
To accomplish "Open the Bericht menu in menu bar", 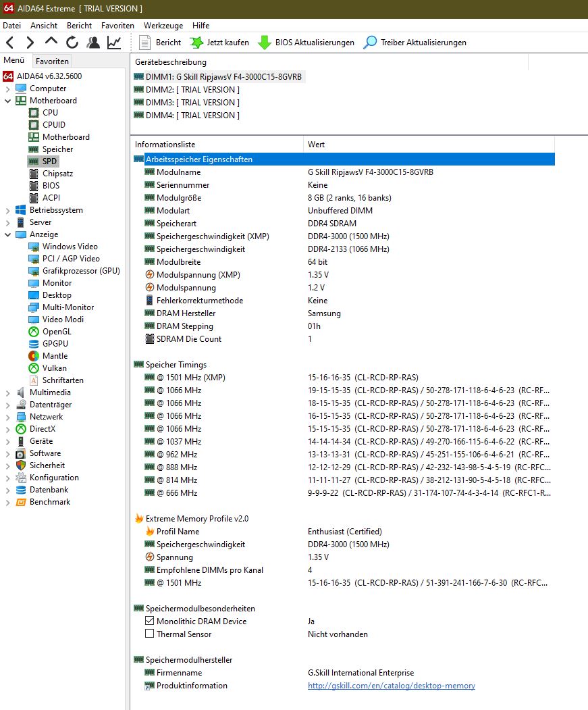I will (79, 26).
